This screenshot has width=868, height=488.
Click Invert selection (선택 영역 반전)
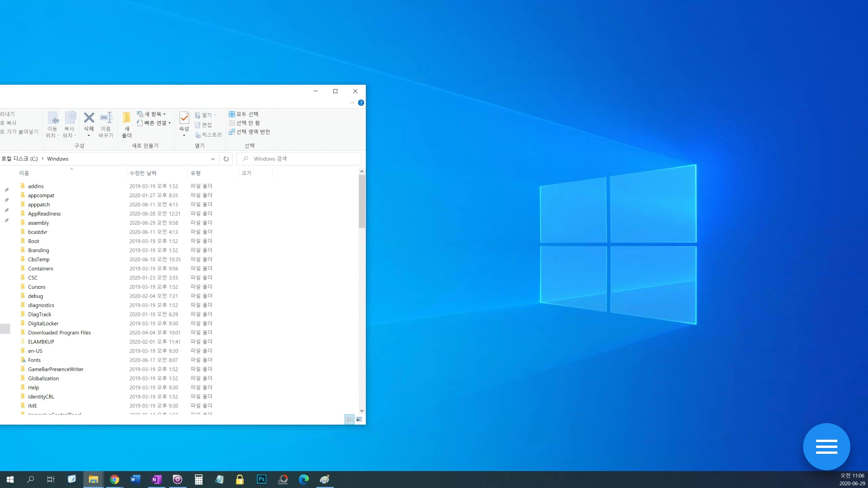[250, 132]
